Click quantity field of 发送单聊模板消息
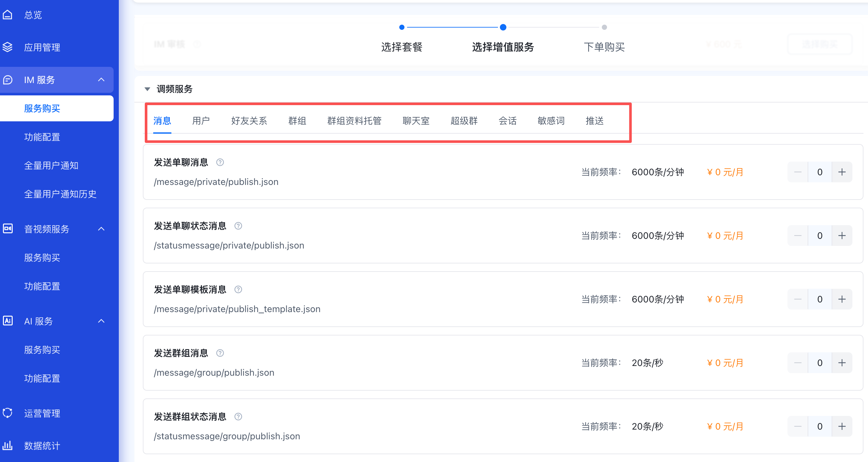Screen dimensions: 868x462 tap(820, 299)
